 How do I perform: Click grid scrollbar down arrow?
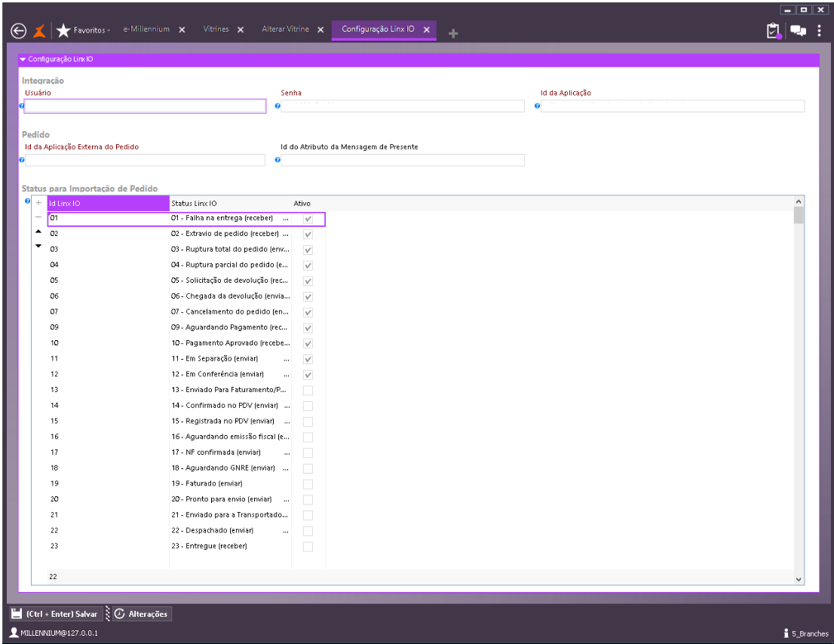799,579
